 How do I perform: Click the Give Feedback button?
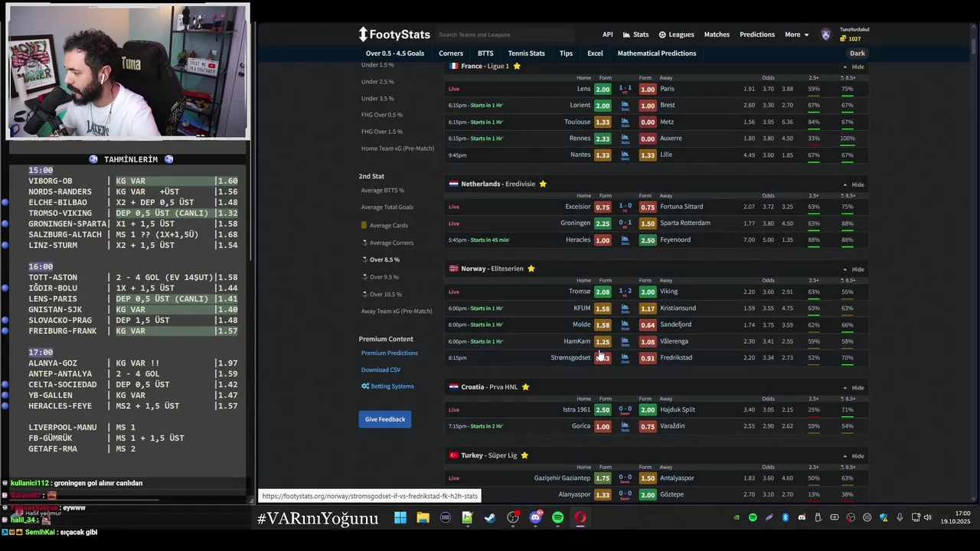click(x=385, y=419)
